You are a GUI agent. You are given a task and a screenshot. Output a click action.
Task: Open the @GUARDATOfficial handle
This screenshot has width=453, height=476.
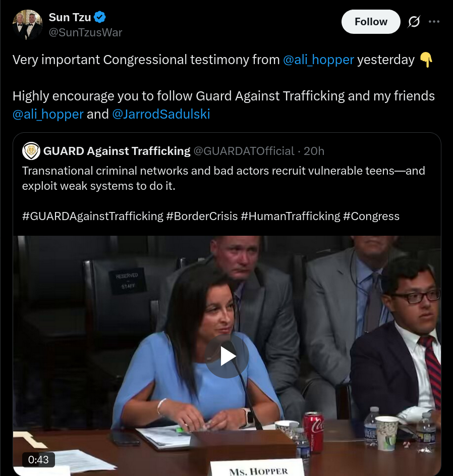tap(244, 151)
